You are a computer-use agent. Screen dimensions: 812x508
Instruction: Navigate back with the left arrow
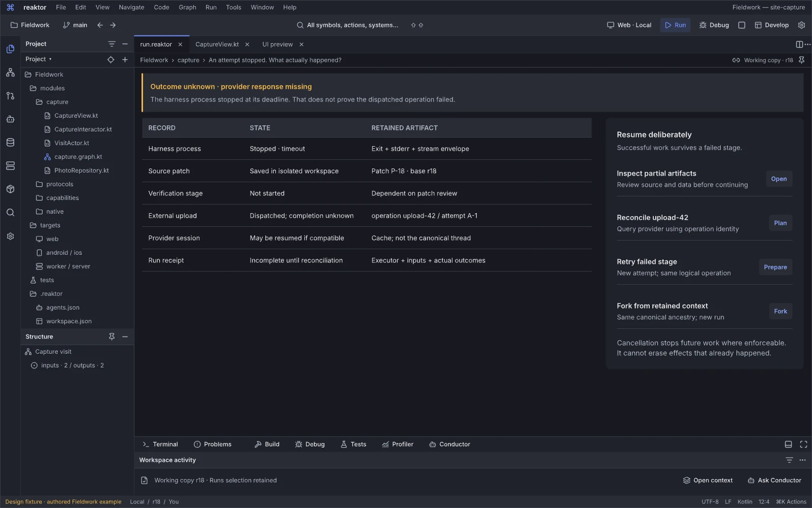[100, 25]
